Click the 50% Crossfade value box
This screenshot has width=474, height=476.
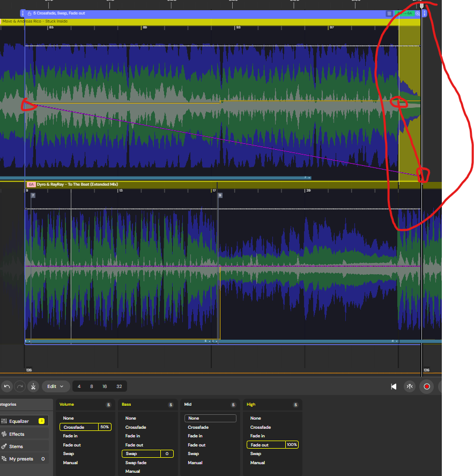105,427
